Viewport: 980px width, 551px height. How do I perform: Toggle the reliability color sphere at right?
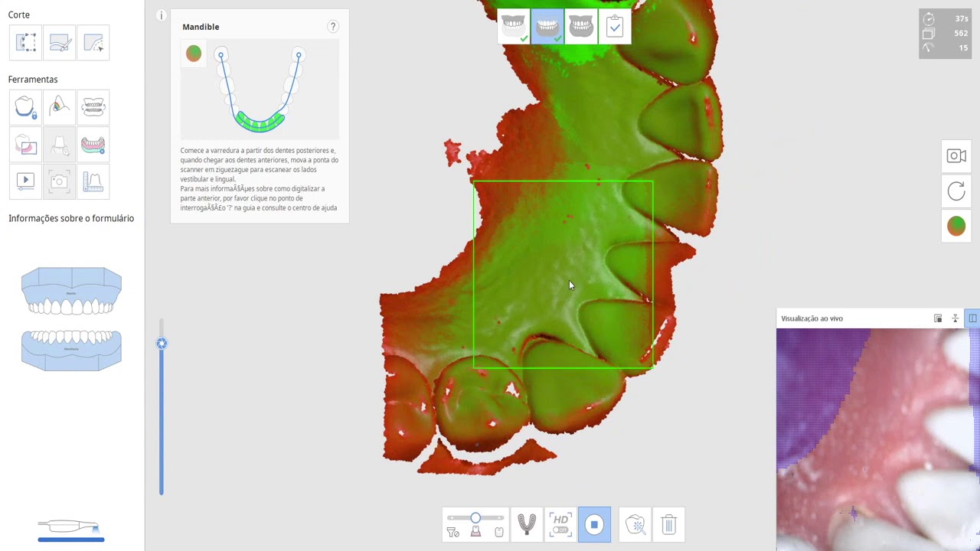click(956, 226)
